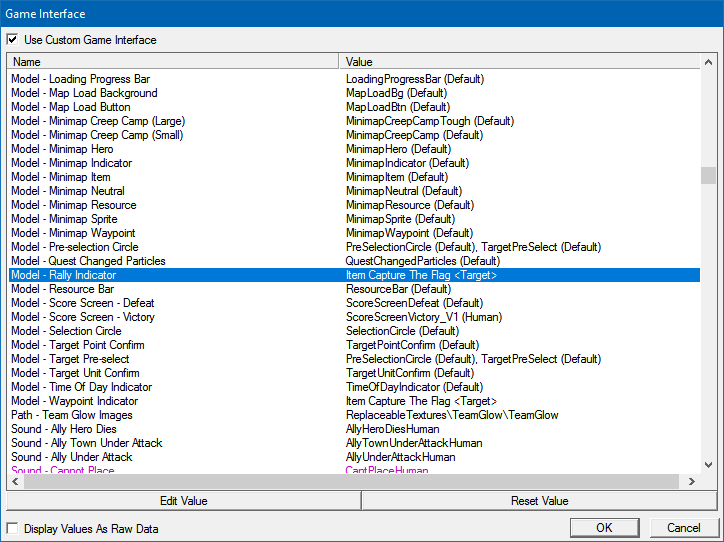Select Model - Loading Progress Bar row

(354, 79)
